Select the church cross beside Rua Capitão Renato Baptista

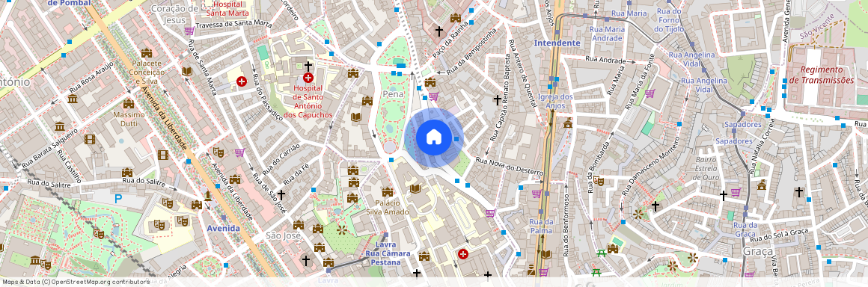497,99
